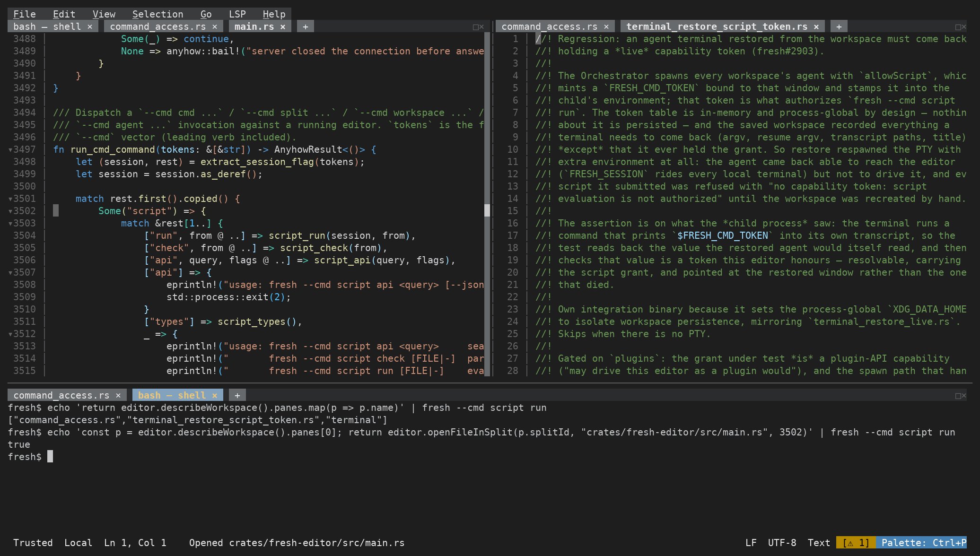Click line number 3490 in left gutter
Image resolution: width=980 pixels, height=556 pixels.
(x=25, y=64)
